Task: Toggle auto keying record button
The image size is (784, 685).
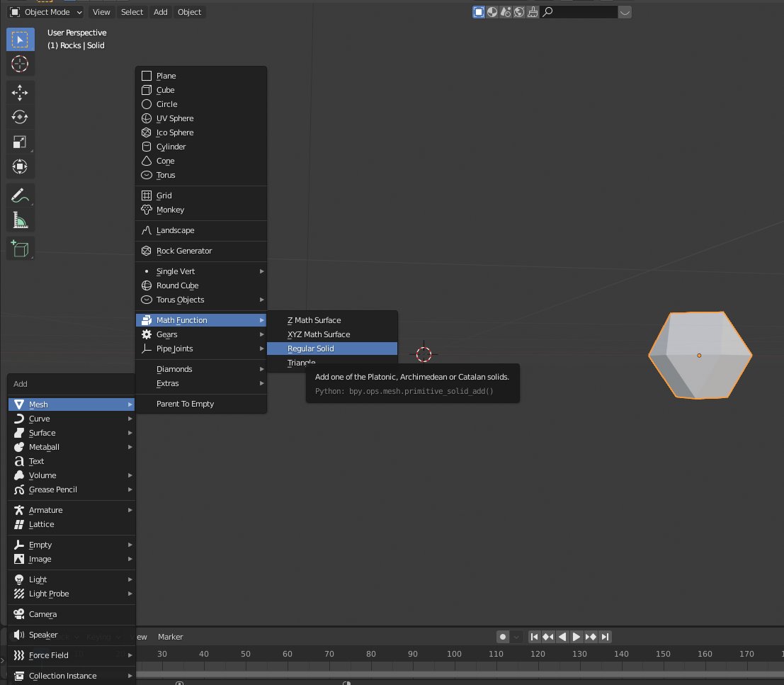Action: point(503,637)
